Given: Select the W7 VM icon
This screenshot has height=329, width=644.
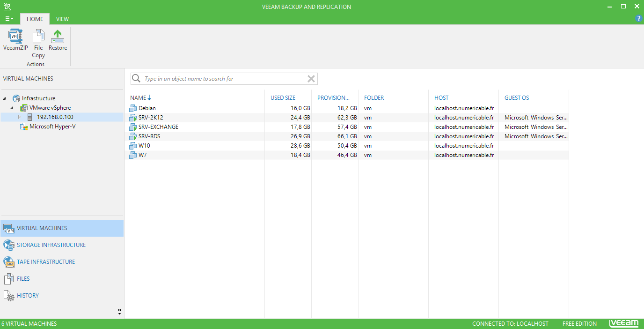Looking at the screenshot, I should pyautogui.click(x=133, y=155).
